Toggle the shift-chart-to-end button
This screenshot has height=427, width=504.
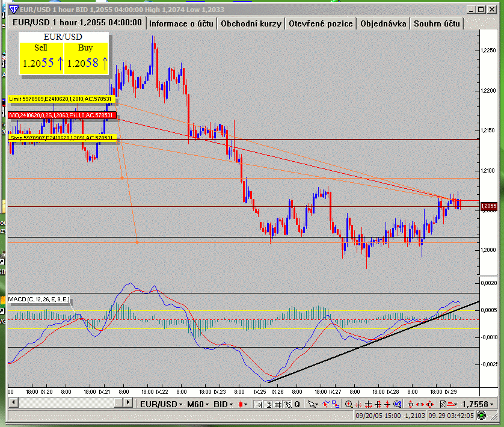click(x=259, y=404)
